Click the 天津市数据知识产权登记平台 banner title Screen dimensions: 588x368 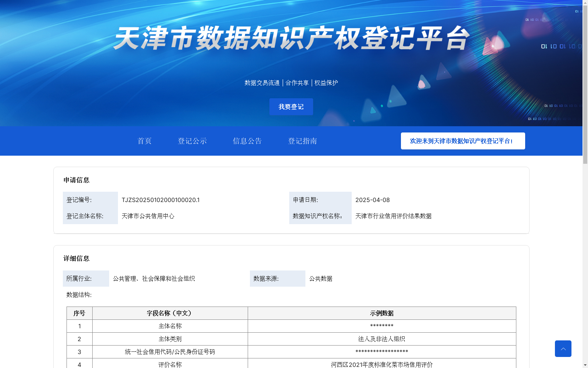[291, 38]
